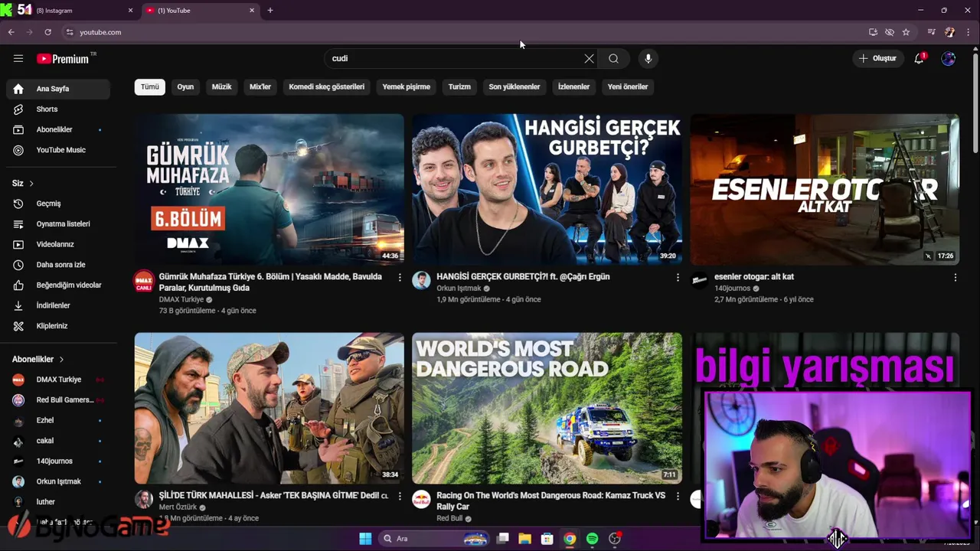Select the Mix'ler filter chip
Viewport: 980px width, 551px height.
click(x=260, y=86)
